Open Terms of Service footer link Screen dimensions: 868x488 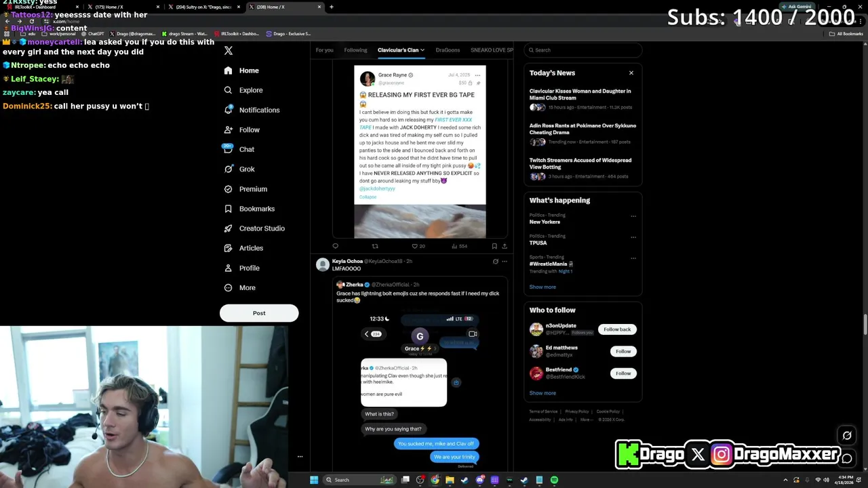pos(543,411)
